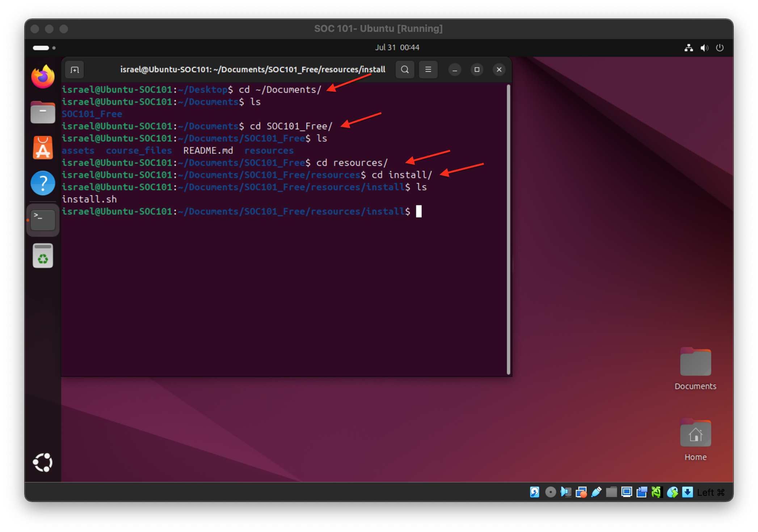The height and width of the screenshot is (532, 758).
Task: Click the macOS minimize button of VM window
Action: click(49, 29)
